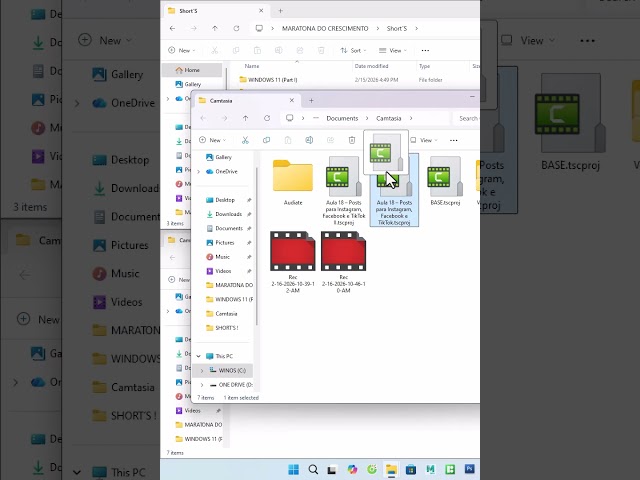Screen dimensions: 640x480
Task: Open Videos in Camtasia window sidebar
Action: click(224, 271)
